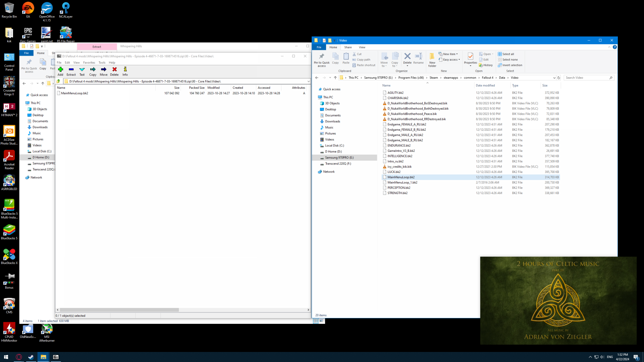Image resolution: width=644 pixels, height=362 pixels.
Task: Open Steam from the taskbar
Action: click(x=31, y=357)
